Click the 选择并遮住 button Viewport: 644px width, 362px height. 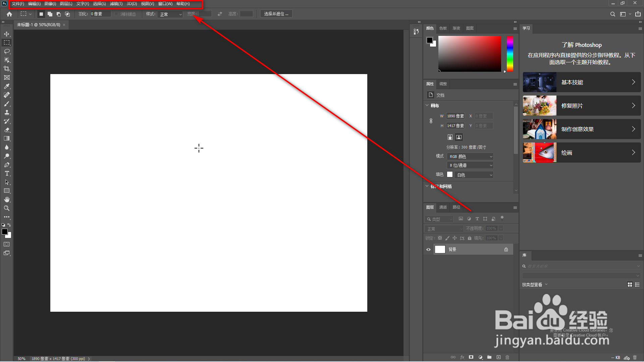coord(276,14)
